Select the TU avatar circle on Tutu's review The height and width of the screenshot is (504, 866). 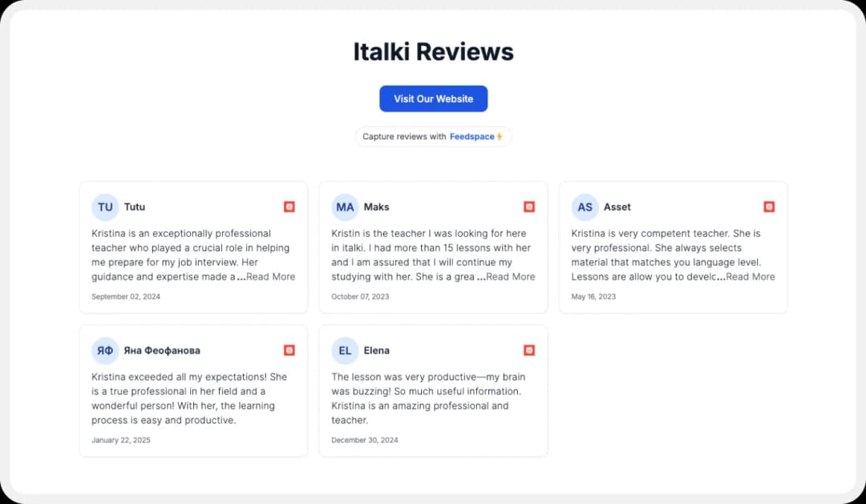point(105,207)
